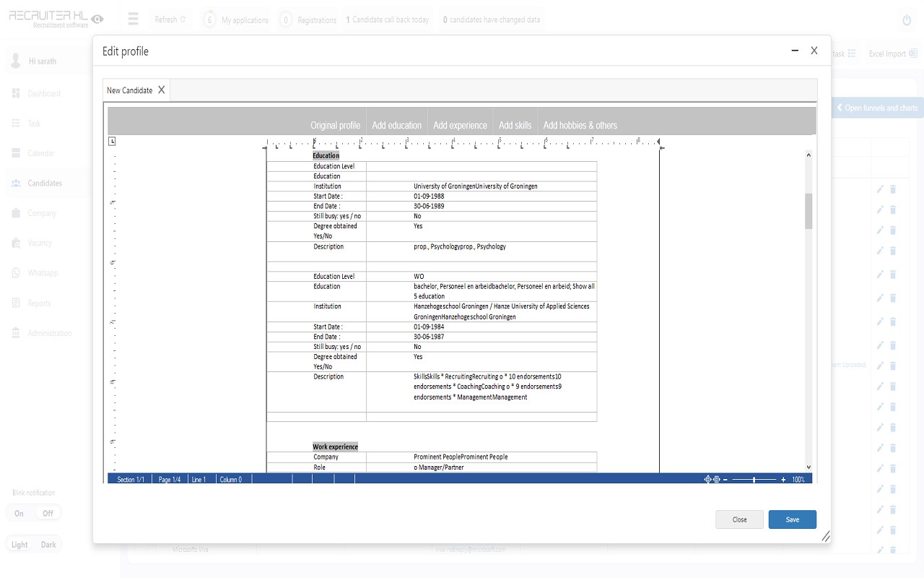Click the Close button in the dialog
The image size is (924, 578).
tap(739, 519)
